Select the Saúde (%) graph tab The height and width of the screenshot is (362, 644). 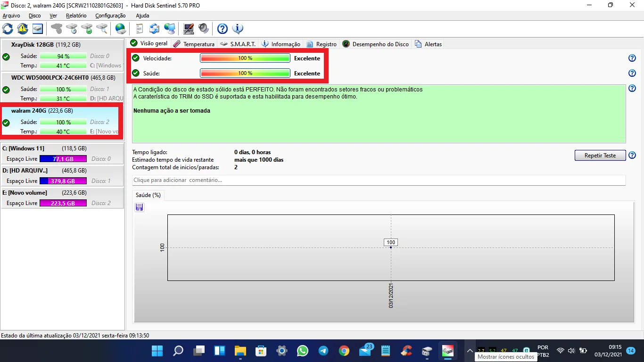pyautogui.click(x=148, y=195)
